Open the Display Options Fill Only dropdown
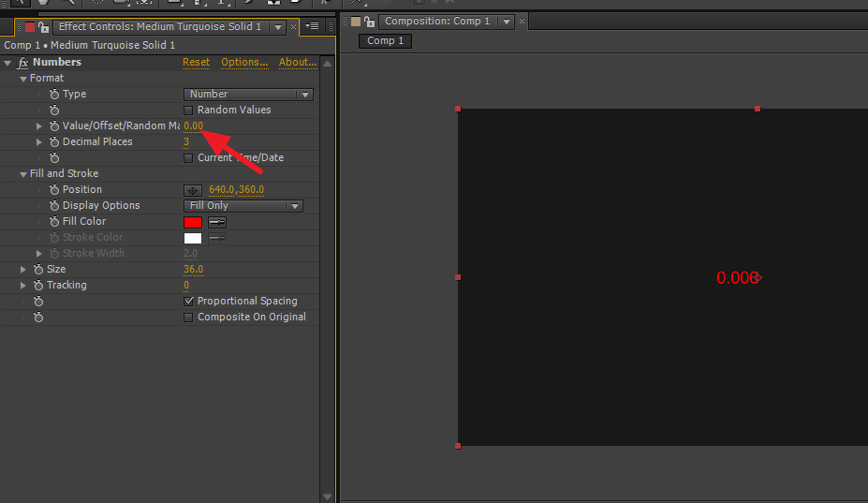Viewport: 868px width, 503px height. coord(243,206)
